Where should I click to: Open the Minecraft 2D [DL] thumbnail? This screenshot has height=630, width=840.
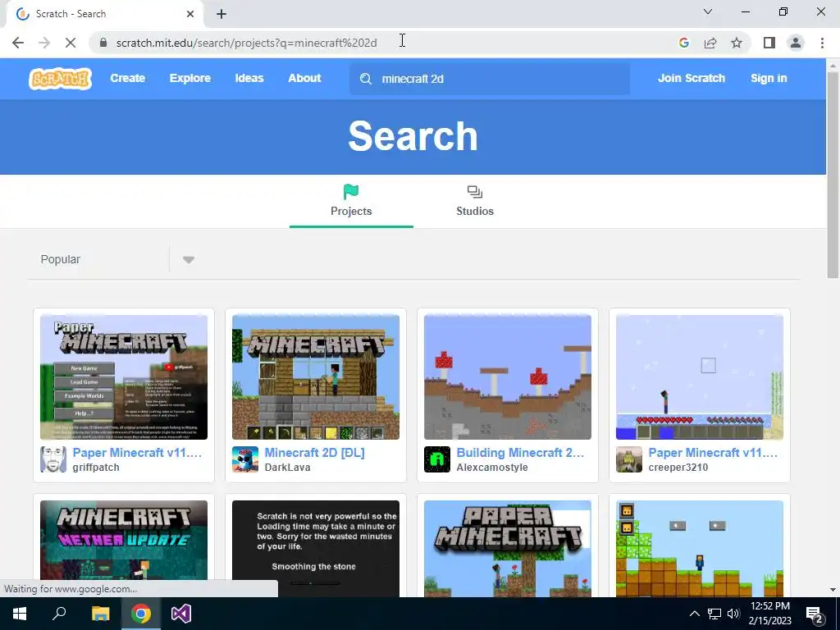316,377
